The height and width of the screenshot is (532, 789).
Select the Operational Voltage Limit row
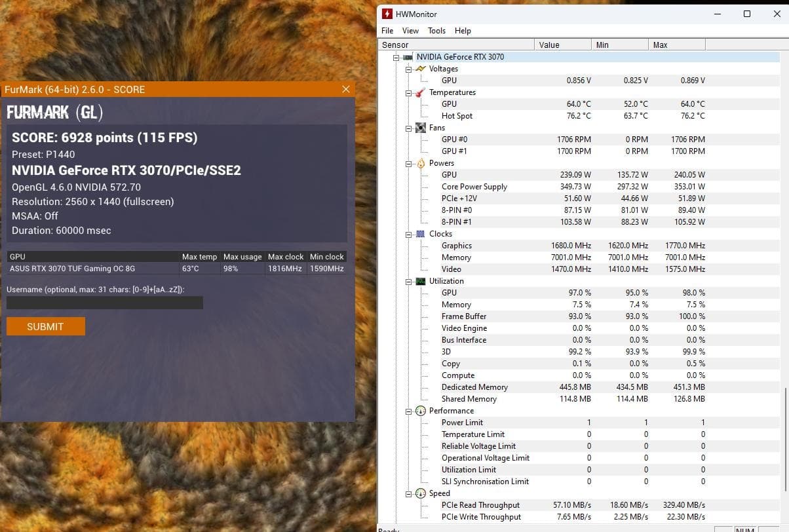[x=579, y=458]
